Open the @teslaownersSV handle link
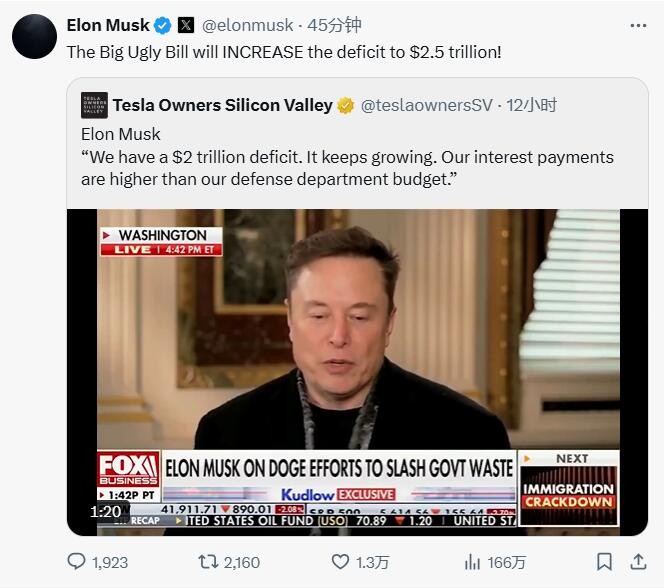This screenshot has width=664, height=588. pos(426,105)
